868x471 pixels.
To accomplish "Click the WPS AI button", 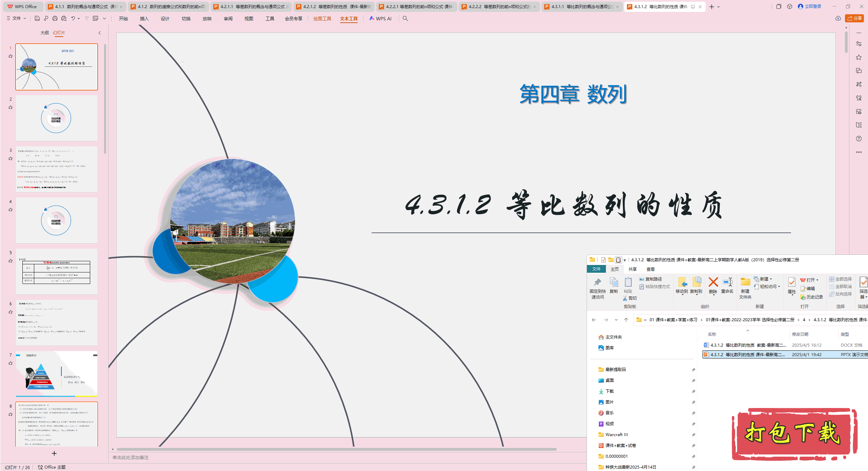I will tap(380, 19).
